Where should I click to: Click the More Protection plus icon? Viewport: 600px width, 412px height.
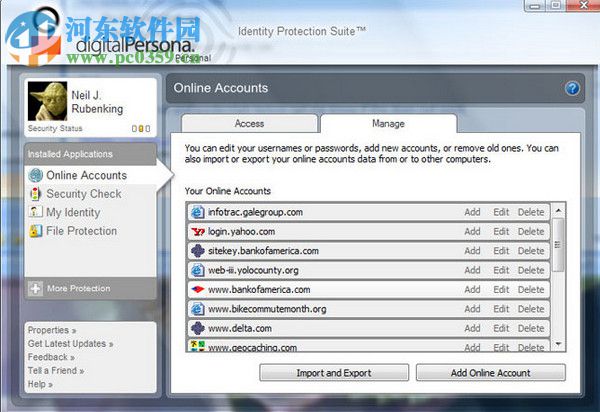[x=36, y=288]
